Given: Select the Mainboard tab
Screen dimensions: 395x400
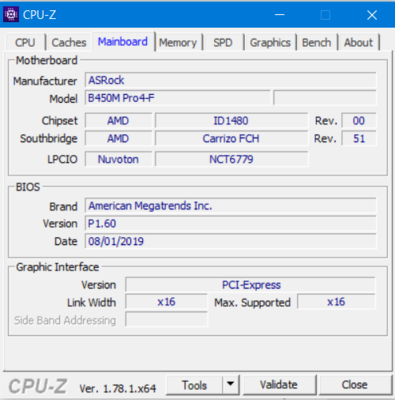Looking at the screenshot, I should point(123,42).
